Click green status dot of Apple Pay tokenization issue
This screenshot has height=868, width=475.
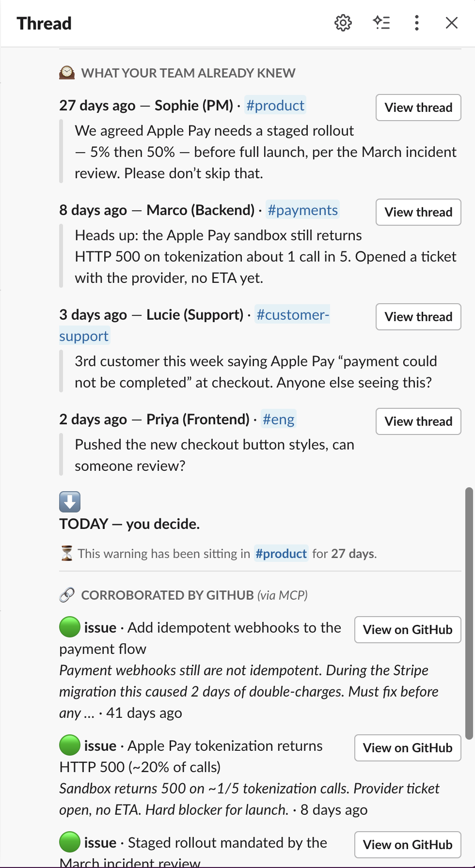[x=70, y=745]
